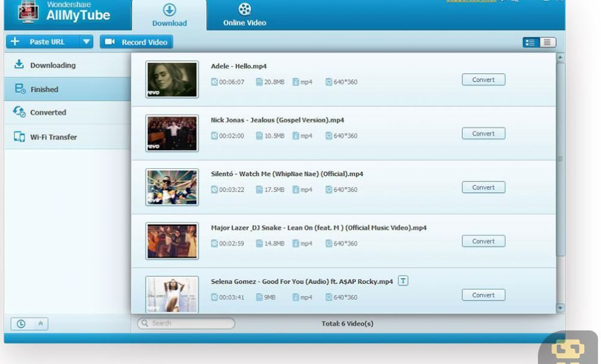
Task: Click the duration clock icon for Selena Gomez video
Action: click(215, 297)
